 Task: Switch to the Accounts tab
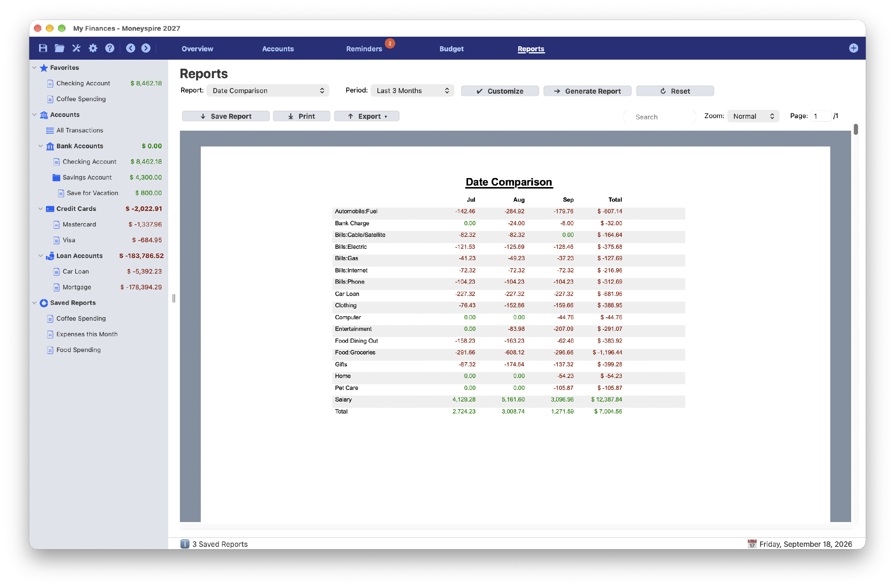tap(278, 49)
